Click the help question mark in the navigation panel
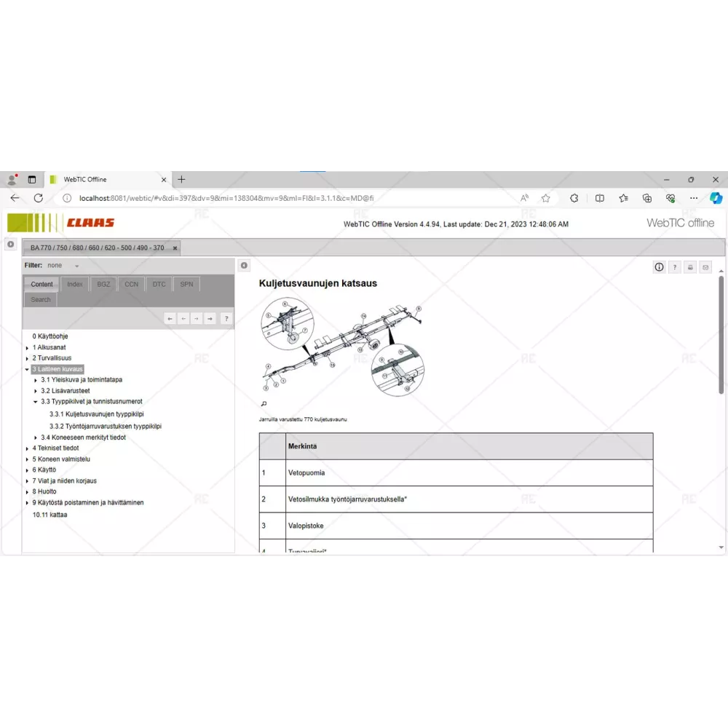 click(x=226, y=318)
